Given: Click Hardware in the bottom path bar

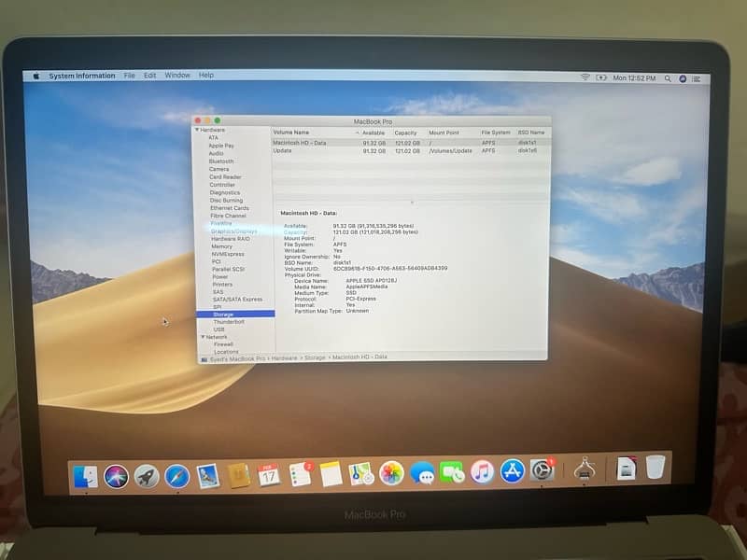Looking at the screenshot, I should 286,357.
